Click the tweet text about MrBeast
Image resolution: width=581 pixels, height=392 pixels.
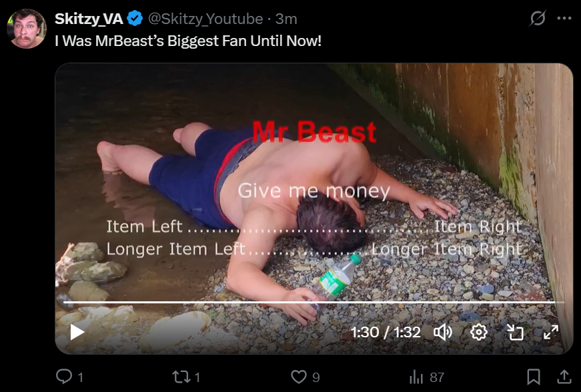(188, 41)
